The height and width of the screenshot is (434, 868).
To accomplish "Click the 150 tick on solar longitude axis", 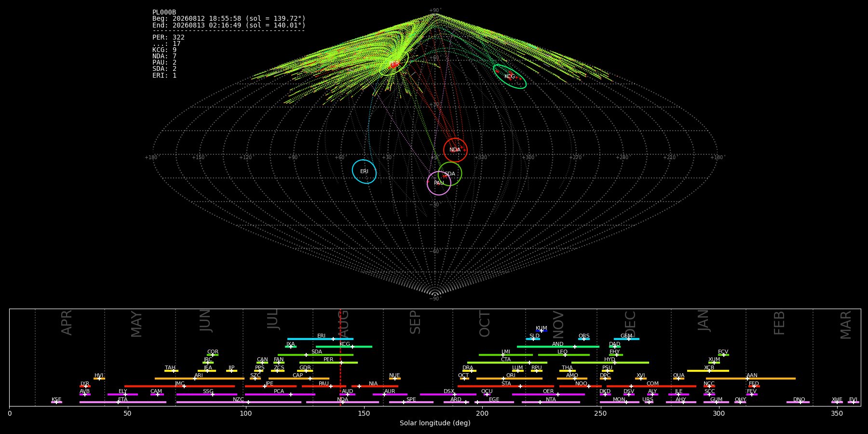I will 364,413.
